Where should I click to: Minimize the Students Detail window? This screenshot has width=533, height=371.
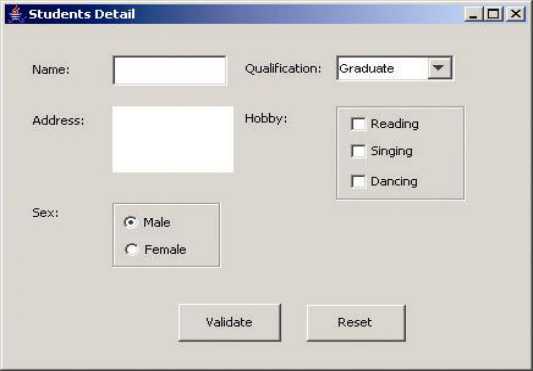[x=473, y=14]
